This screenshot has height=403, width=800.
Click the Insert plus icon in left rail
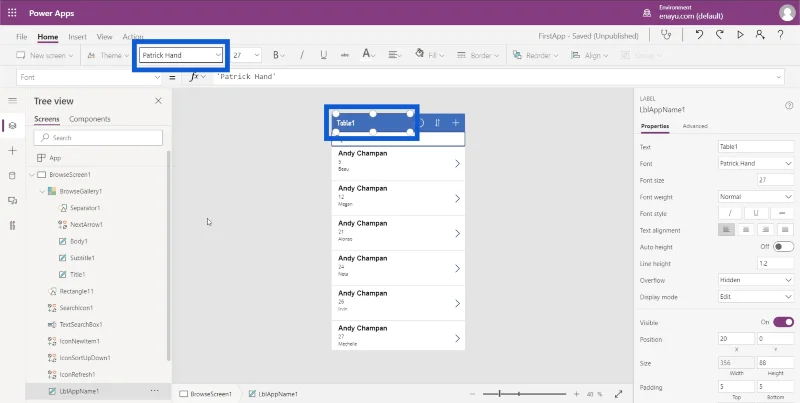12,150
